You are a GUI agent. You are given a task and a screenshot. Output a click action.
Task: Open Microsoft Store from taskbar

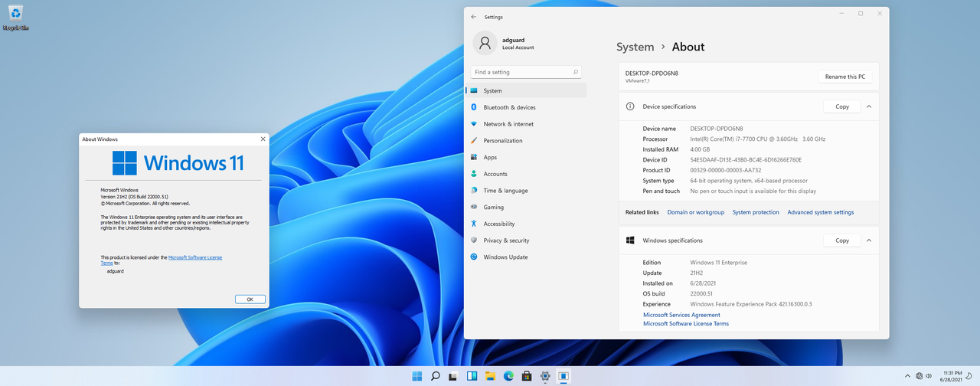528,376
